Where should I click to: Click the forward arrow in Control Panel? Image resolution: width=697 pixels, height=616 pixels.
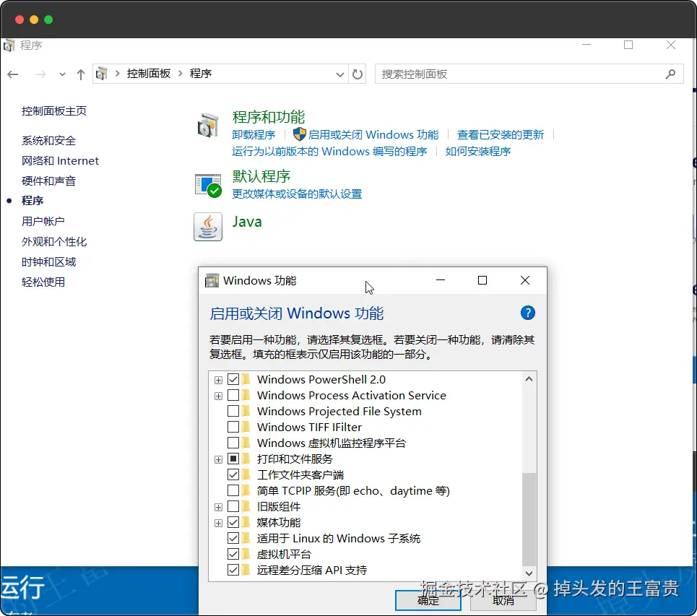(x=40, y=74)
